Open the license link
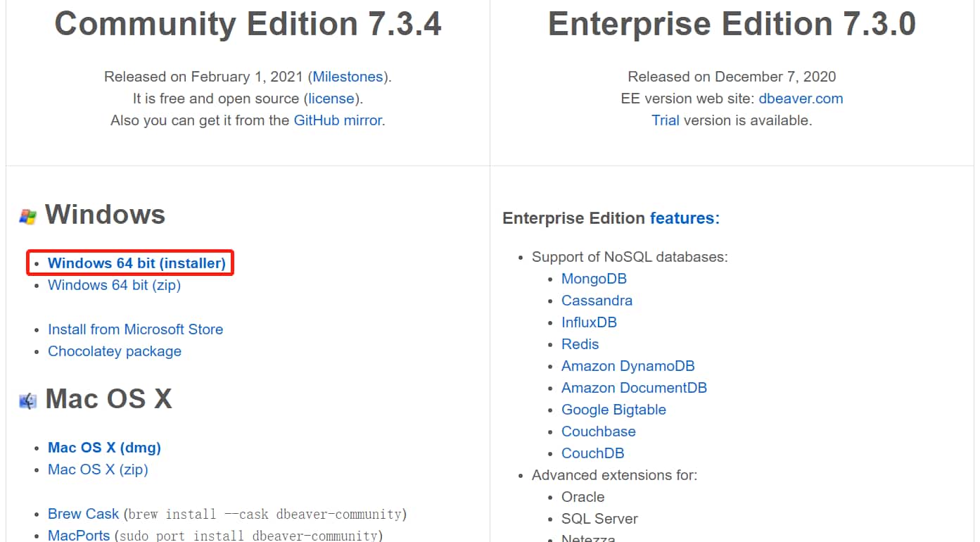The width and height of the screenshot is (980, 542). coord(332,99)
